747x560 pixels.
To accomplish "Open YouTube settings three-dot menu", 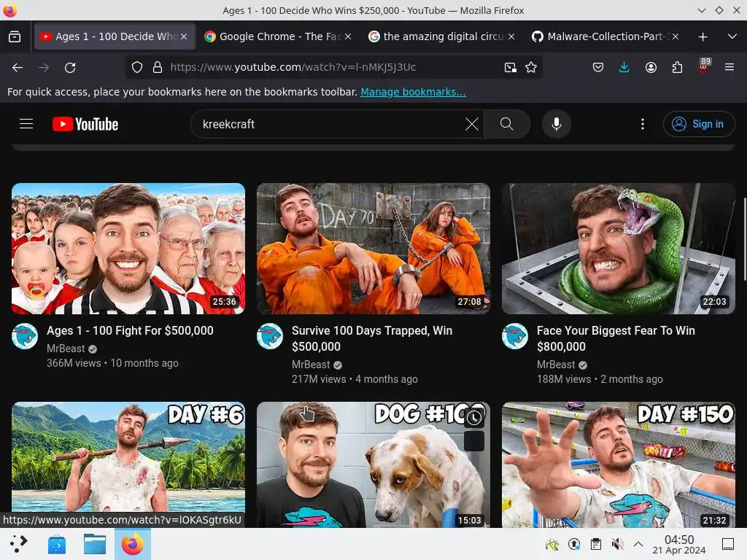I will pos(643,124).
